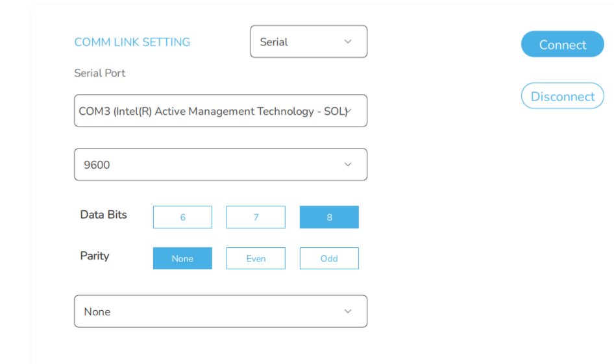
Task: Set parity to Odd
Action: click(x=329, y=258)
